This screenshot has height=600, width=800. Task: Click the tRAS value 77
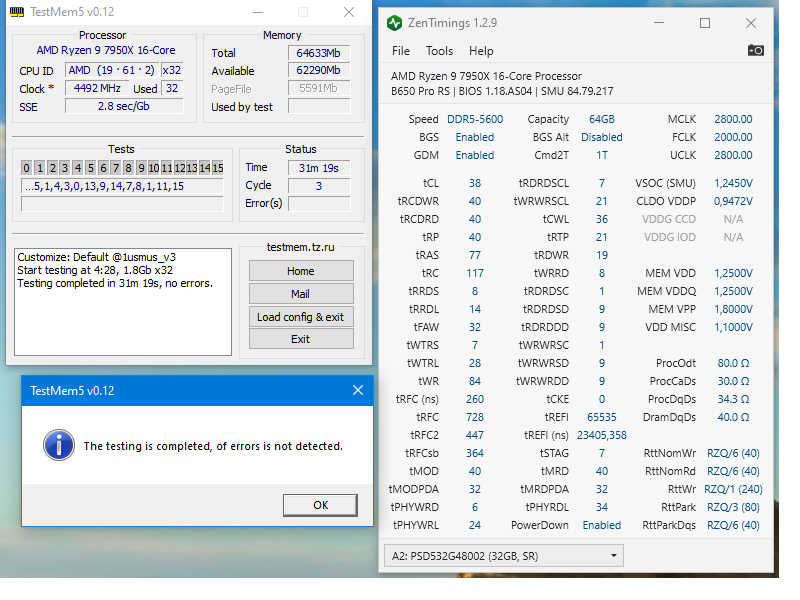tap(474, 255)
